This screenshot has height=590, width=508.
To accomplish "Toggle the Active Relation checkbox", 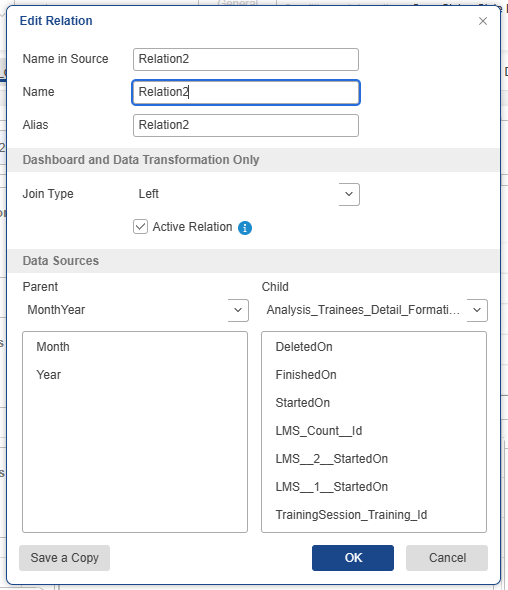I will tap(140, 227).
